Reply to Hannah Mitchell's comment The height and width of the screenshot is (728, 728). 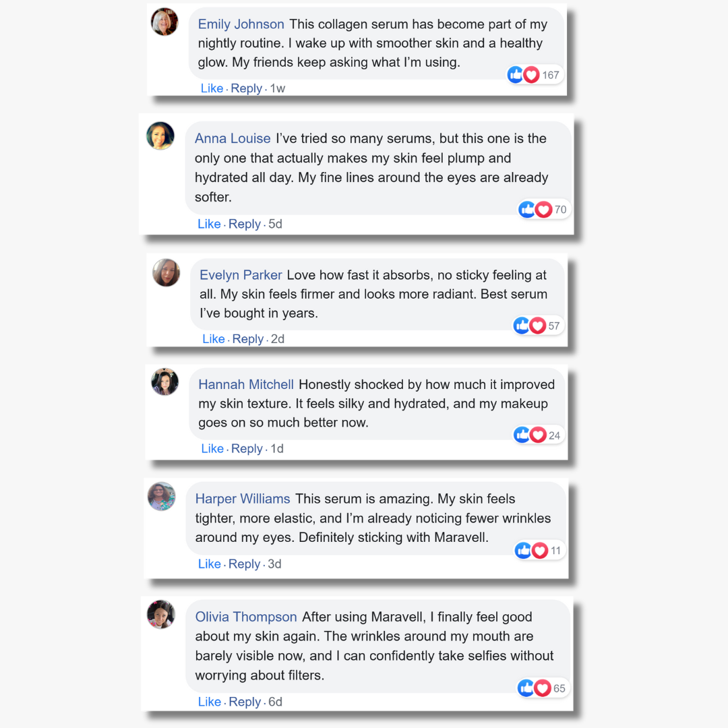[x=247, y=448]
